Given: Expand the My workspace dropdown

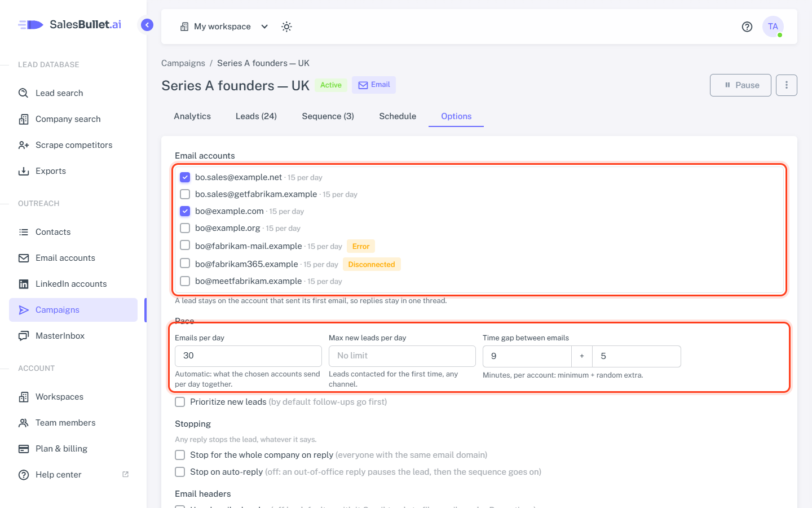Looking at the screenshot, I should pos(224,27).
